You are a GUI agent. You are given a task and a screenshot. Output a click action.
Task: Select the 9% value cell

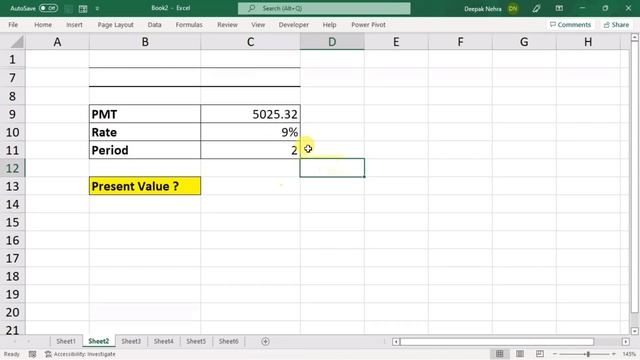click(x=250, y=132)
